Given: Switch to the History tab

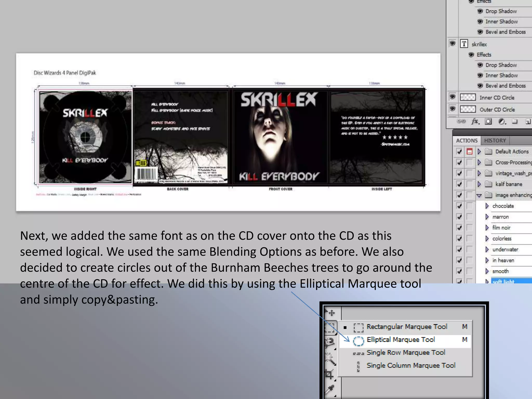Looking at the screenshot, I should click(x=495, y=141).
